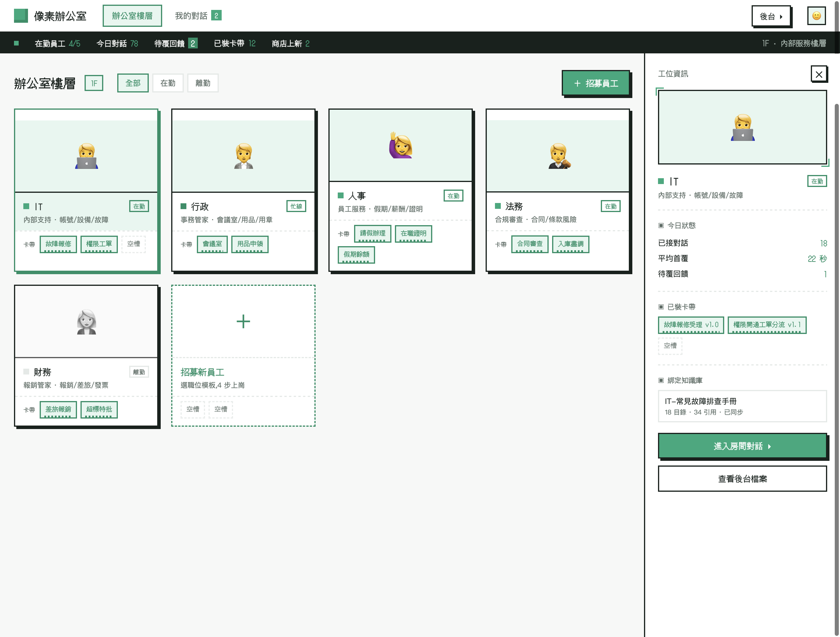Viewport: 840px width, 637px height.
Task: Click the 今日狀態 section icon
Action: (661, 226)
